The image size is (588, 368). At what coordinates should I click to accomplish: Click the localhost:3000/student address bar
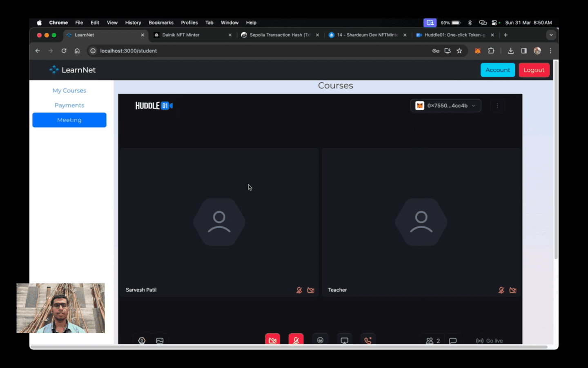coord(261,51)
